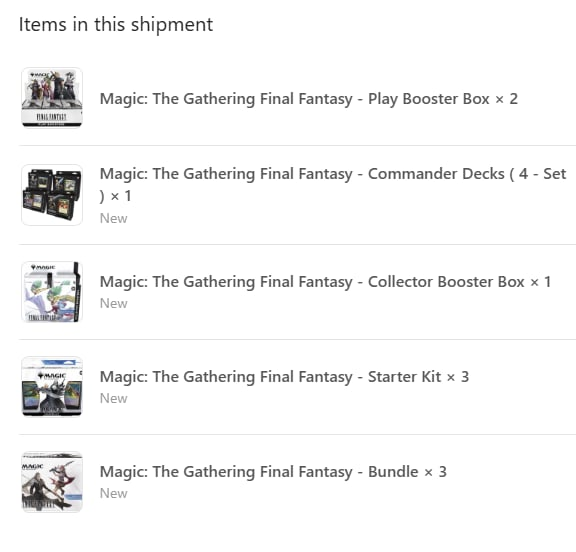
Task: Select the '× 2' quantity of Play Booster Box
Action: point(507,99)
